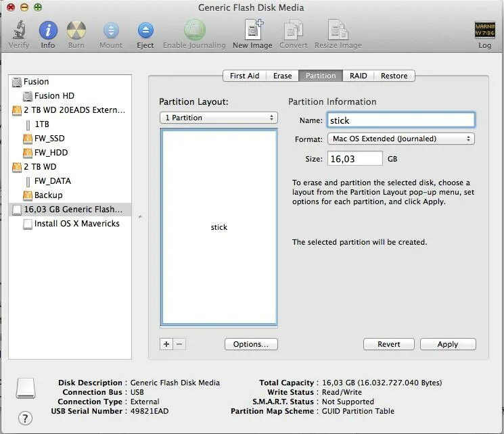Click the green zoom window button
Viewport: 504px width, 434px height.
coord(38,7)
